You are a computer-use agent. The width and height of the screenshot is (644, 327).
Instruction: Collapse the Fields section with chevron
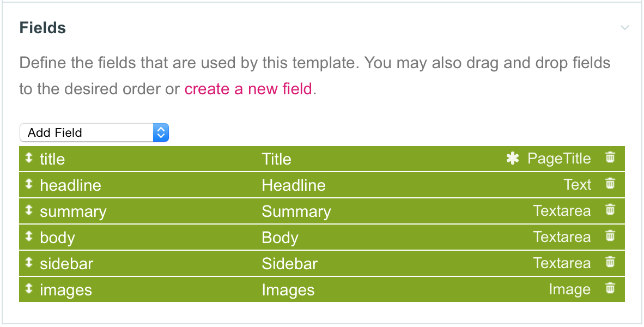(x=625, y=28)
